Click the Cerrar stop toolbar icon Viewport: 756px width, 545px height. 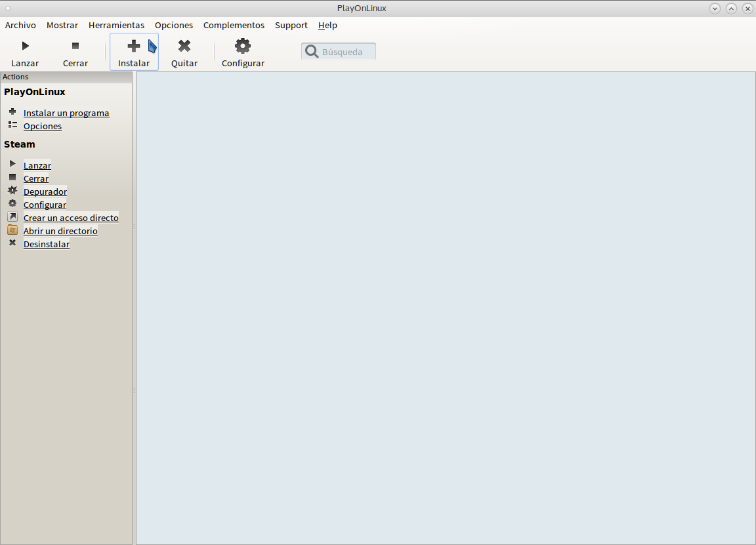tap(75, 46)
